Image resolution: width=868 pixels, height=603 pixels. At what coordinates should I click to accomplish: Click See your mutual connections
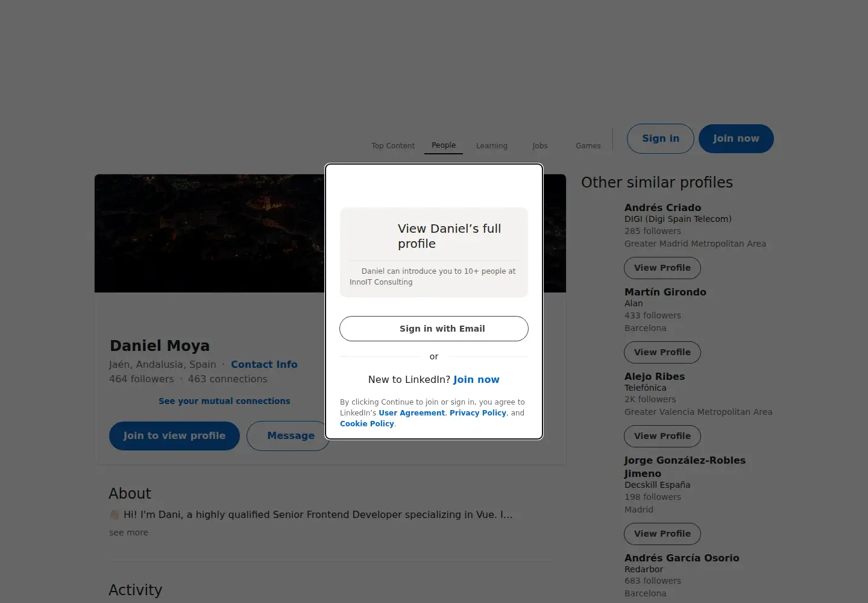(224, 401)
